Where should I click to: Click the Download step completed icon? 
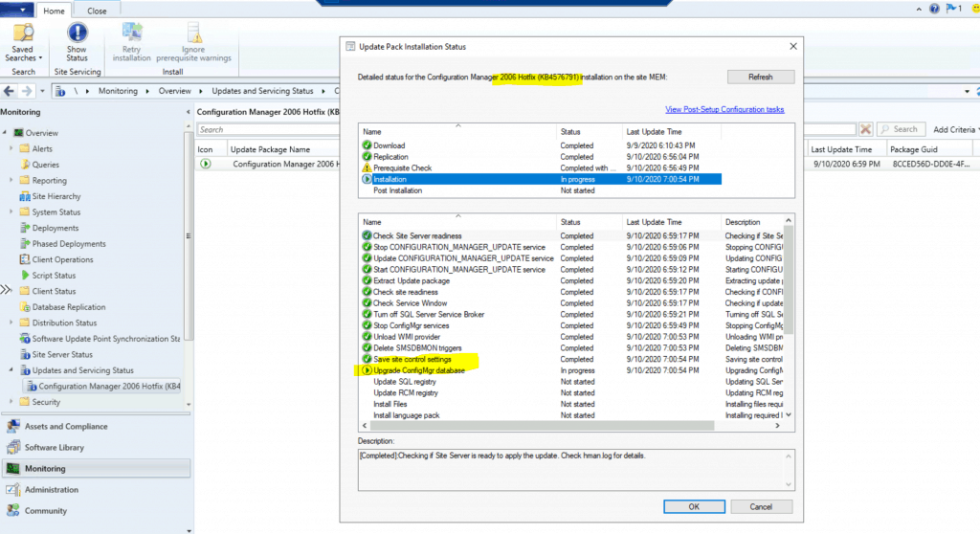coord(367,145)
